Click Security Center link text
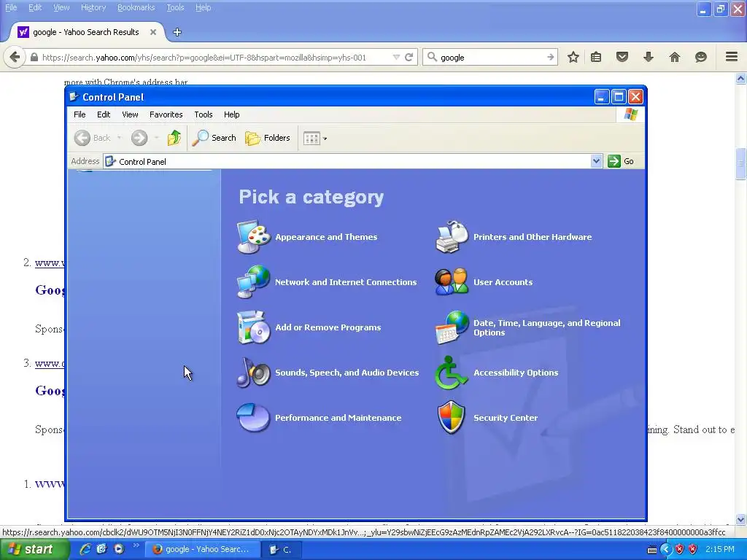 [506, 418]
